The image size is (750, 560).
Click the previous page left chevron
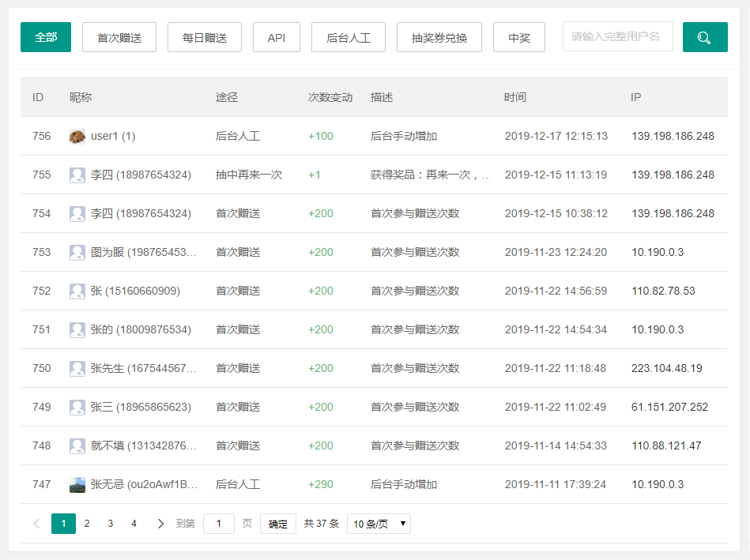(37, 524)
